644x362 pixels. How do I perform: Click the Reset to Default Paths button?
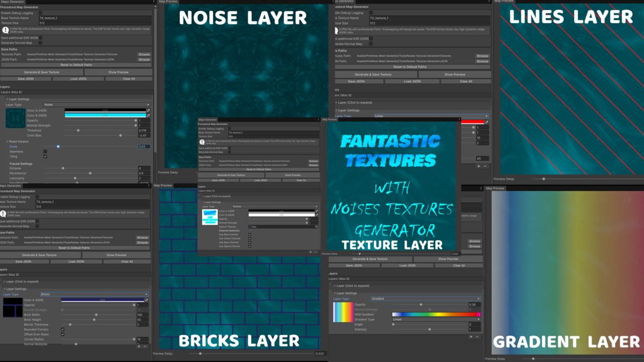click(x=77, y=65)
